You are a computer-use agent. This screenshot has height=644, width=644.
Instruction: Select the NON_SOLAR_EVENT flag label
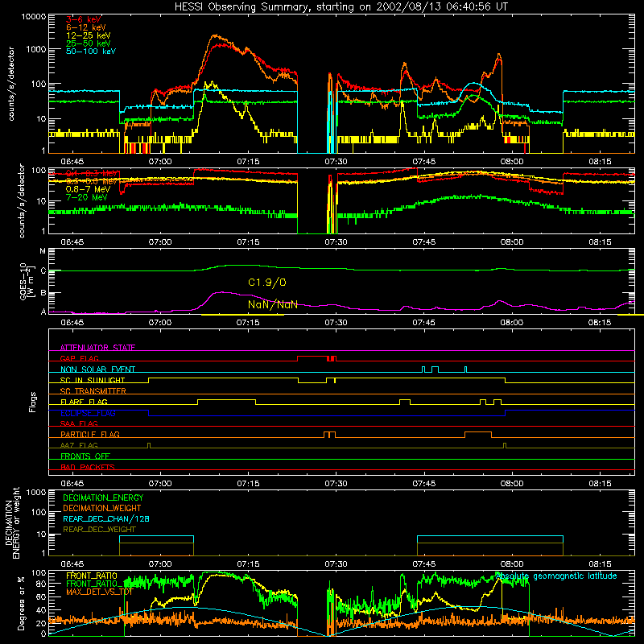point(97,369)
